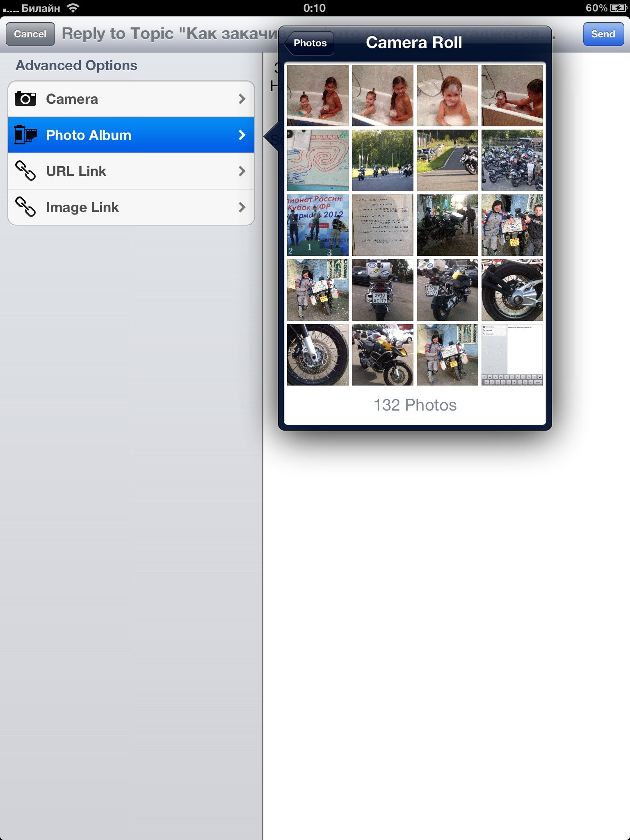Send the reply with the Send button

603,34
